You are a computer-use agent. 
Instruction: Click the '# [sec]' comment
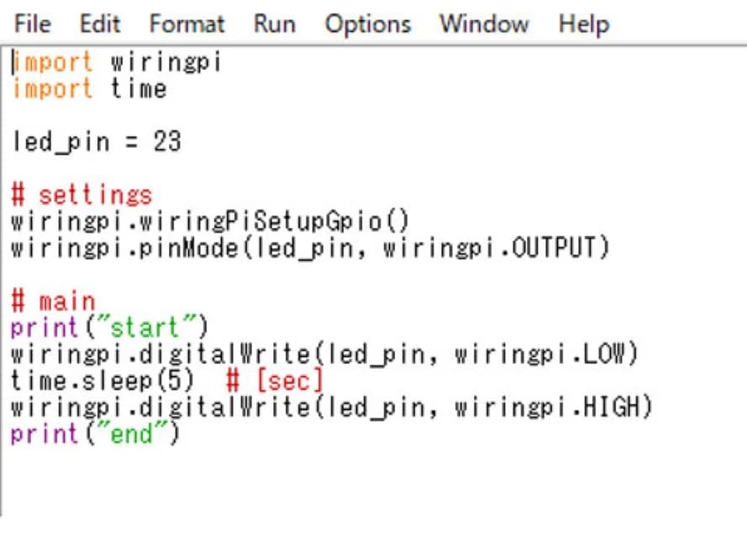point(275,380)
